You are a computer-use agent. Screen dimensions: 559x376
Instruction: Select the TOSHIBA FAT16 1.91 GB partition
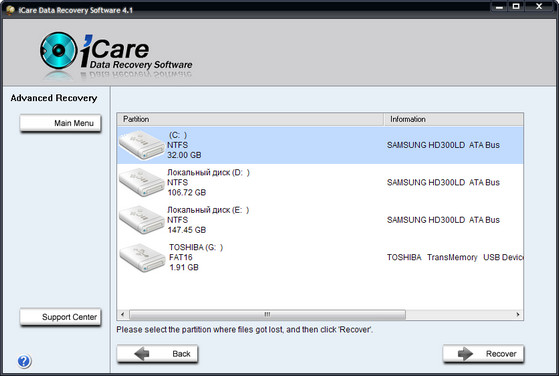click(x=320, y=257)
